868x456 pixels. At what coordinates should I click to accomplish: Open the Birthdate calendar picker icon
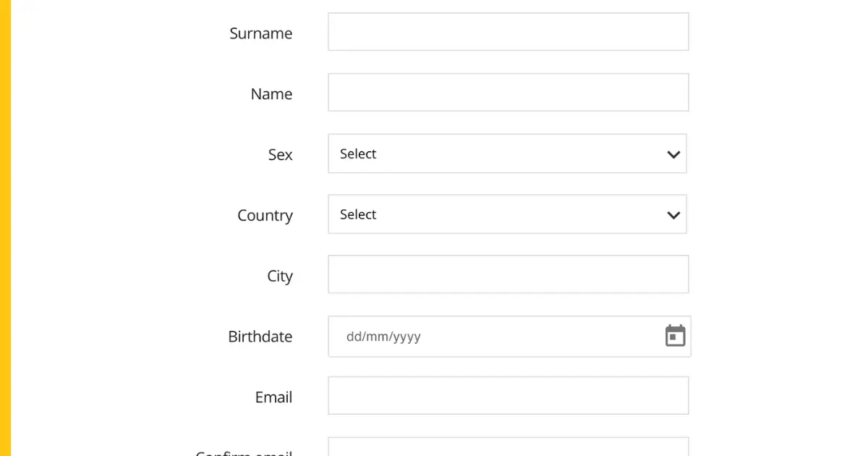pyautogui.click(x=675, y=336)
